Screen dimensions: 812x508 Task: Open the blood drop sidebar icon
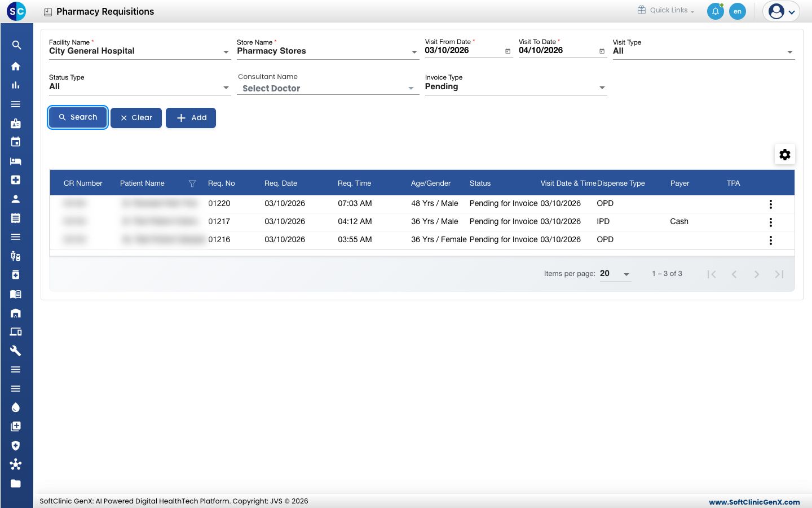pos(16,408)
